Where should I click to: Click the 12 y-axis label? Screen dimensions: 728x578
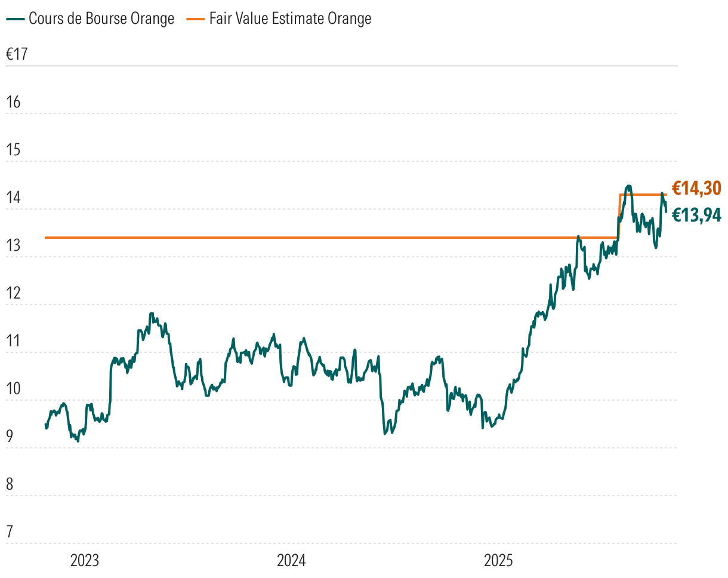pyautogui.click(x=13, y=293)
